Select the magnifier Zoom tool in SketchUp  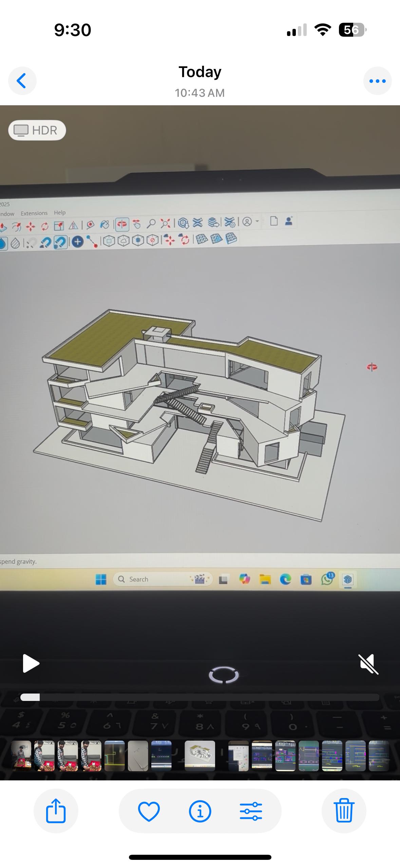pyautogui.click(x=151, y=223)
